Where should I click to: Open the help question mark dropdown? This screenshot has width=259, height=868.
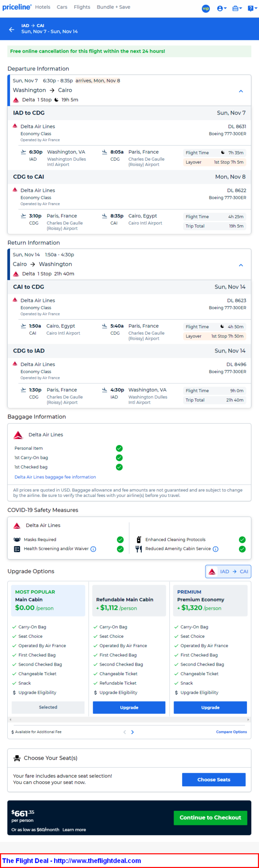click(252, 9)
